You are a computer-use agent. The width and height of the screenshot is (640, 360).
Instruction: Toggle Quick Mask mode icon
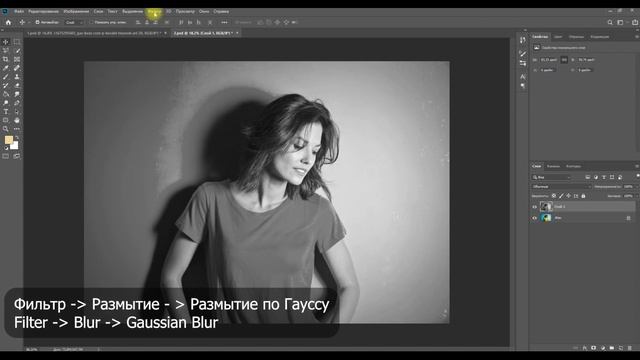(x=6, y=156)
